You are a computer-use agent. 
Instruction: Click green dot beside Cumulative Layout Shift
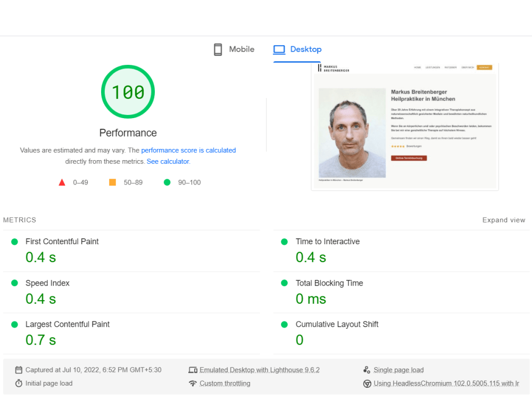[x=284, y=325]
